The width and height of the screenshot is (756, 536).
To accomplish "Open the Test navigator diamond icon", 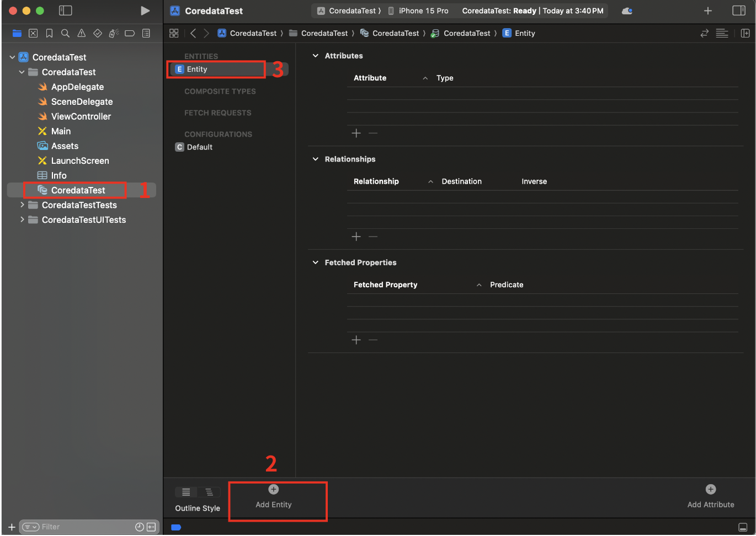I will [98, 34].
